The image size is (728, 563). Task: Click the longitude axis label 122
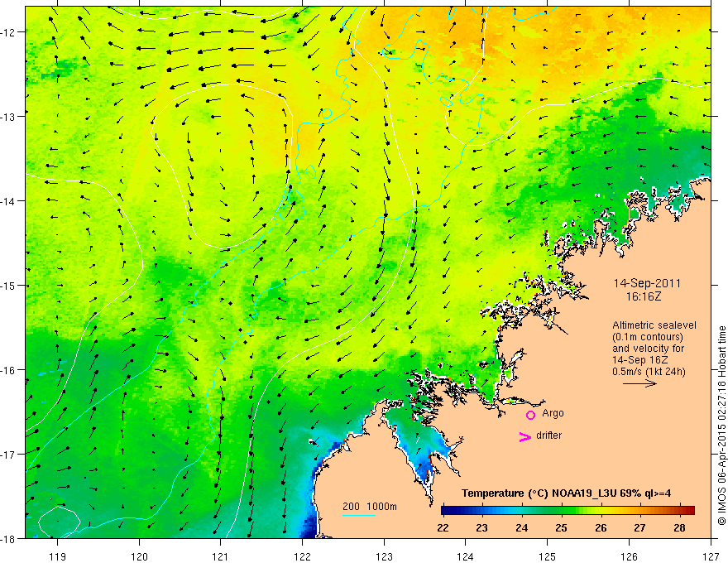pyautogui.click(x=302, y=556)
